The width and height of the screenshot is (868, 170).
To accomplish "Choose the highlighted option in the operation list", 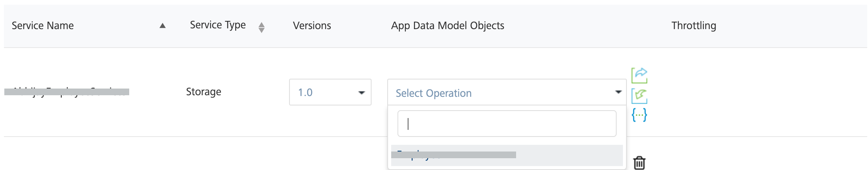I will tap(507, 155).
